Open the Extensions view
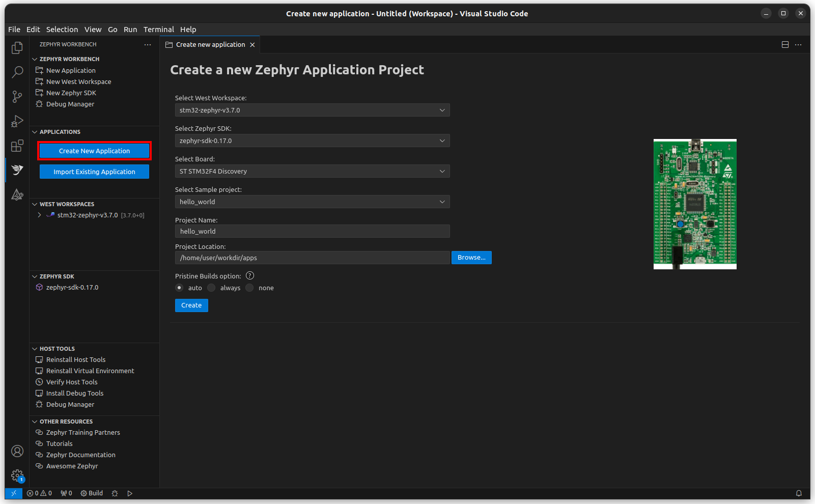The height and width of the screenshot is (504, 815). pyautogui.click(x=17, y=146)
